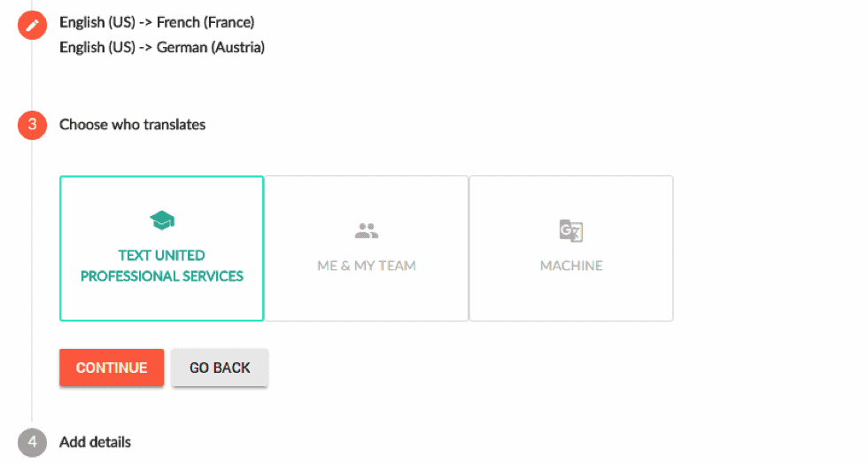This screenshot has height=465, width=868.
Task: Click the ME & MY TEAM label
Action: pos(367,266)
